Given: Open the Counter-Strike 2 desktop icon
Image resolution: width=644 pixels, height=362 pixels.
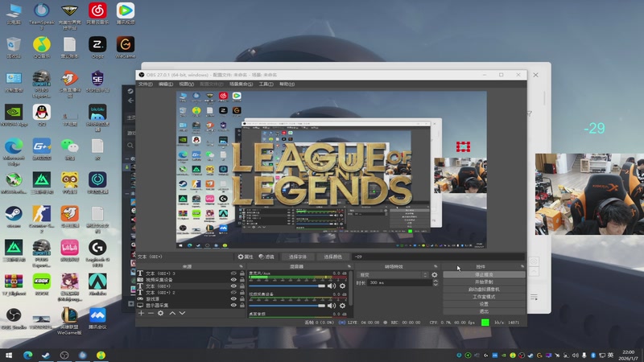Looking at the screenshot, I should [42, 219].
